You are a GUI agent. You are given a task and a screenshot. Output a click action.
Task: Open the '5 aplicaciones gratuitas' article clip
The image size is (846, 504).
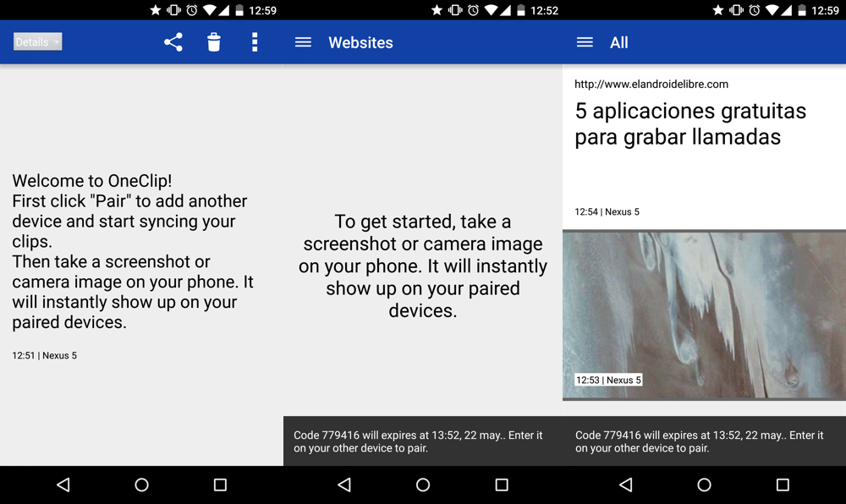click(x=690, y=123)
